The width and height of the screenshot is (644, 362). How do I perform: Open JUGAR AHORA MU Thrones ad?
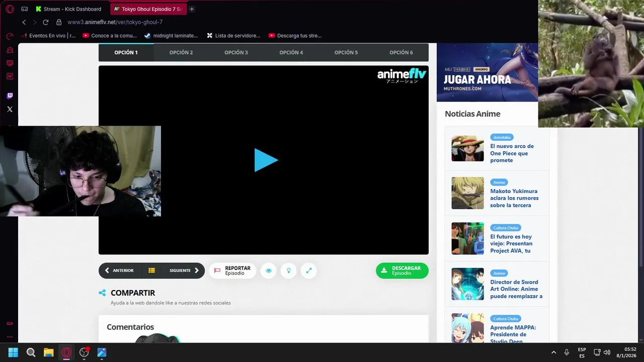(488, 72)
